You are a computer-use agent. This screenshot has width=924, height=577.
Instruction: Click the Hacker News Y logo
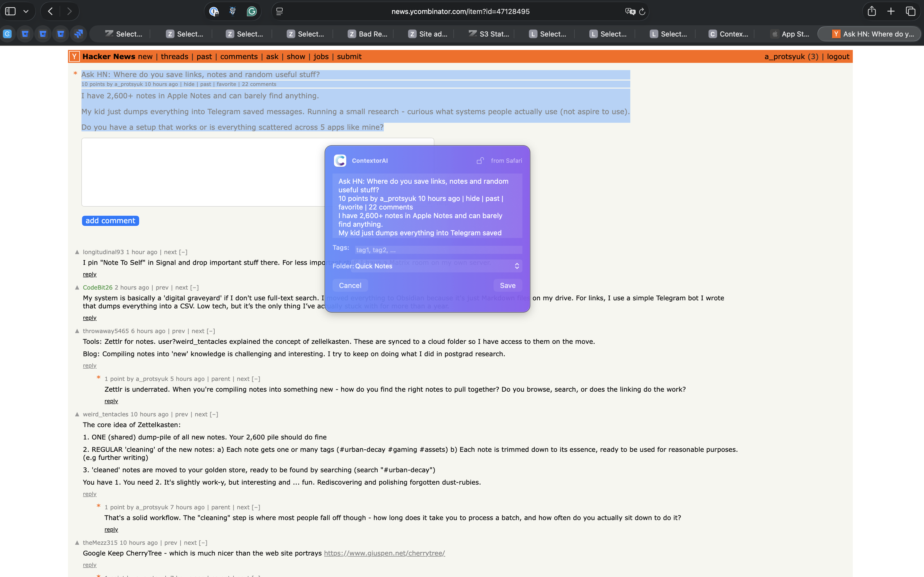(x=74, y=56)
